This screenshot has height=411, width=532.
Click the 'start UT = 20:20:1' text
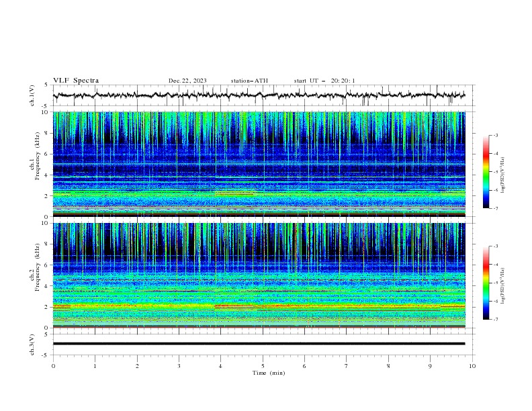(324, 81)
